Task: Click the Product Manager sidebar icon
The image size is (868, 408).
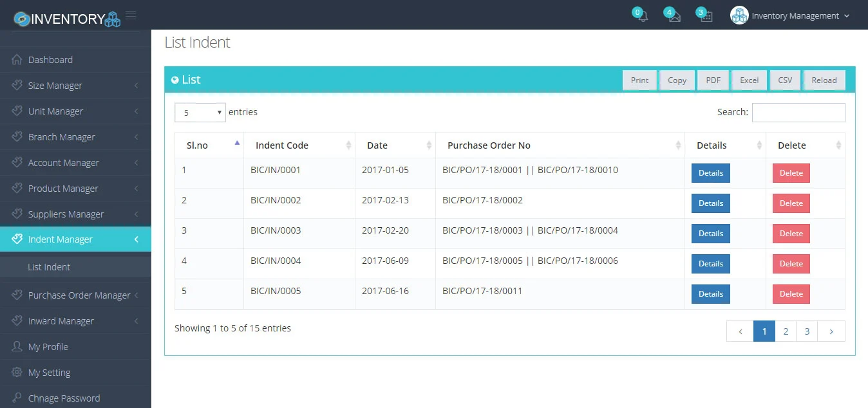Action: point(17,188)
